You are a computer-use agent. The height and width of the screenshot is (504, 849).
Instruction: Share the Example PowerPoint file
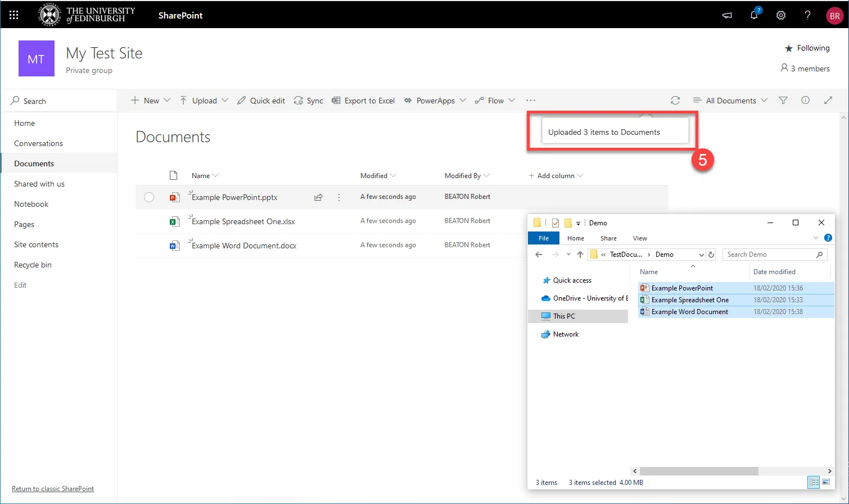pyautogui.click(x=318, y=197)
